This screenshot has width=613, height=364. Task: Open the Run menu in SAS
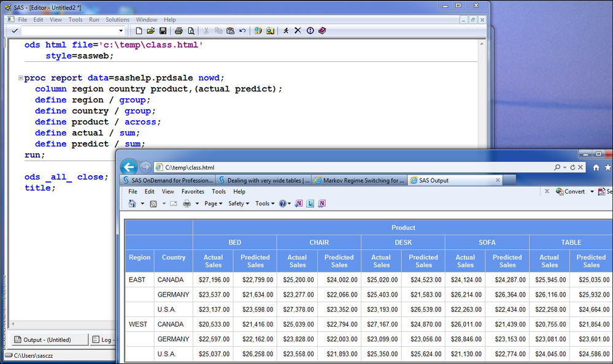pyautogui.click(x=94, y=20)
